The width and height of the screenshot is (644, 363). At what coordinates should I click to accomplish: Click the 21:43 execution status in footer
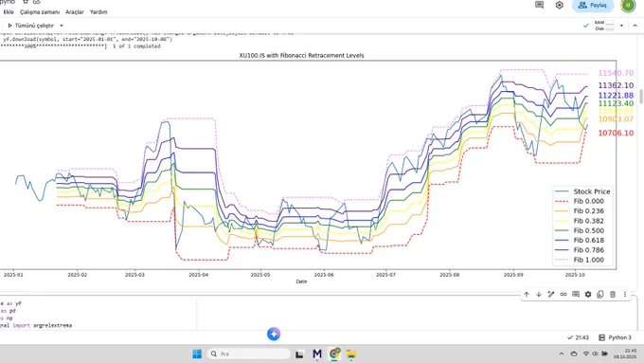(x=578, y=337)
